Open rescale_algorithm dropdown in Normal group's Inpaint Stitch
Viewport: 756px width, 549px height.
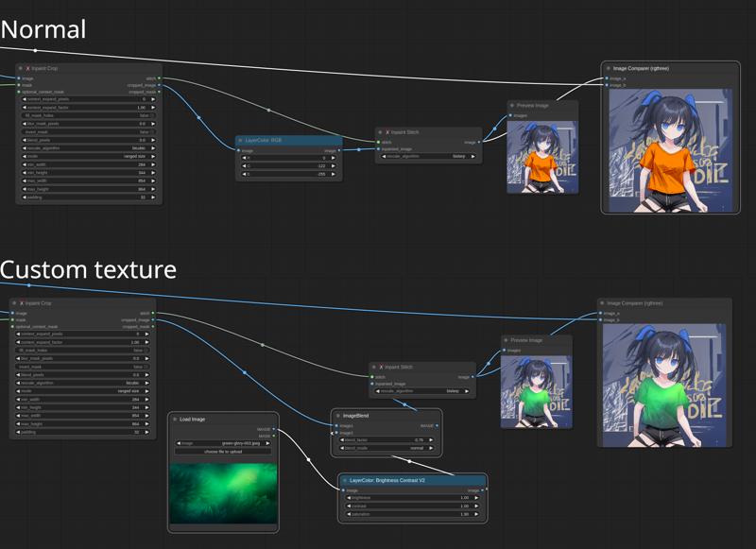429,156
